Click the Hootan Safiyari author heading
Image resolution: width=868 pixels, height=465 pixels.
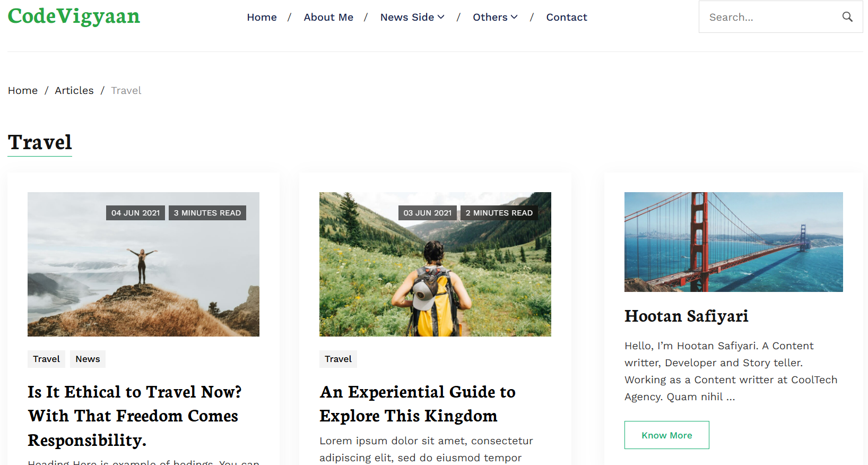686,316
